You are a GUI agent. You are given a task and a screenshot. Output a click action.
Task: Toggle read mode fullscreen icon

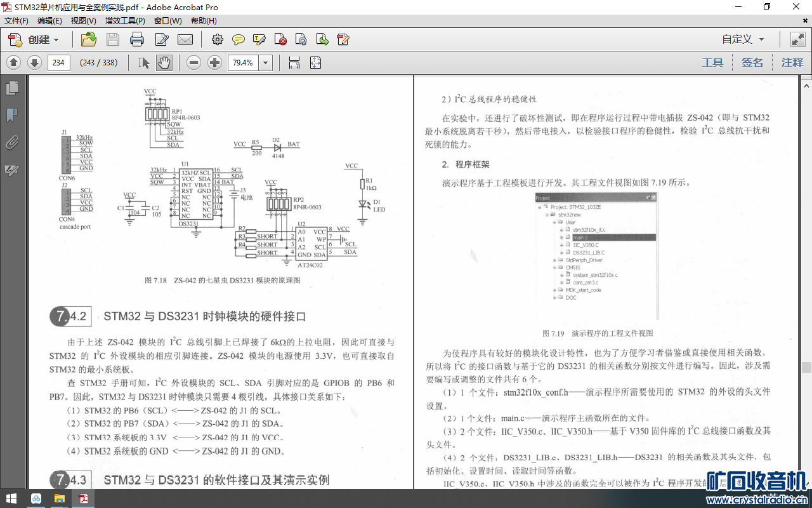click(x=797, y=39)
